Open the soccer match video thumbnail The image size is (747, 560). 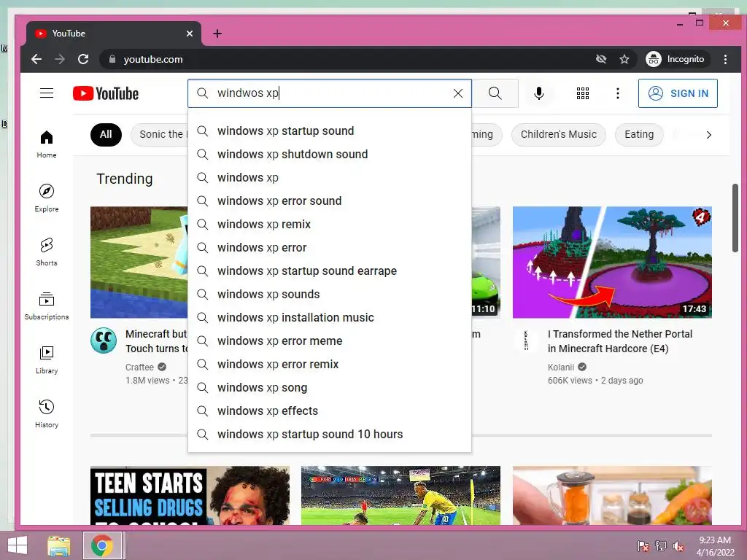click(x=400, y=495)
